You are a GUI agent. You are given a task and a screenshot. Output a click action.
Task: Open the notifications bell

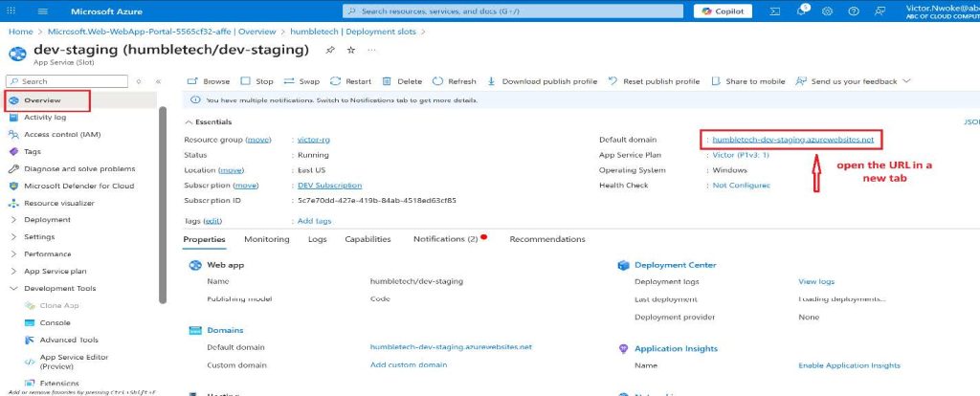tap(802, 11)
